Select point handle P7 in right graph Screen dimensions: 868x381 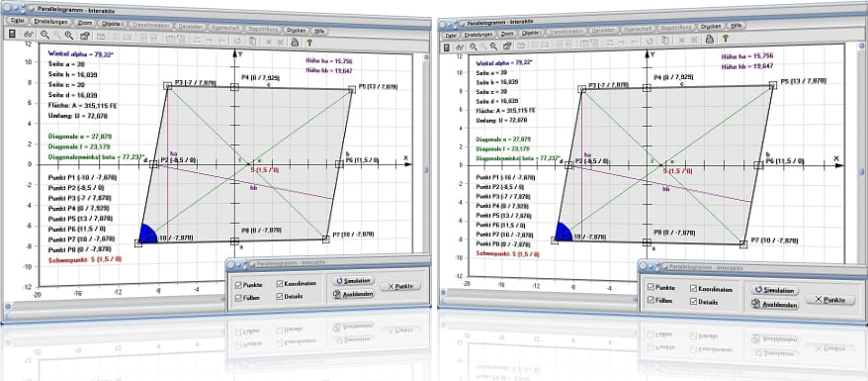point(743,243)
